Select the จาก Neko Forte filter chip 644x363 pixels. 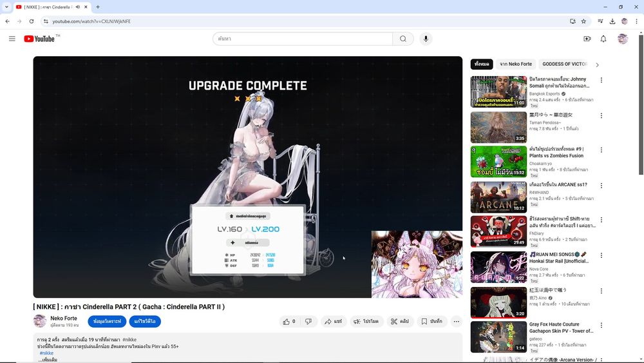click(x=516, y=64)
